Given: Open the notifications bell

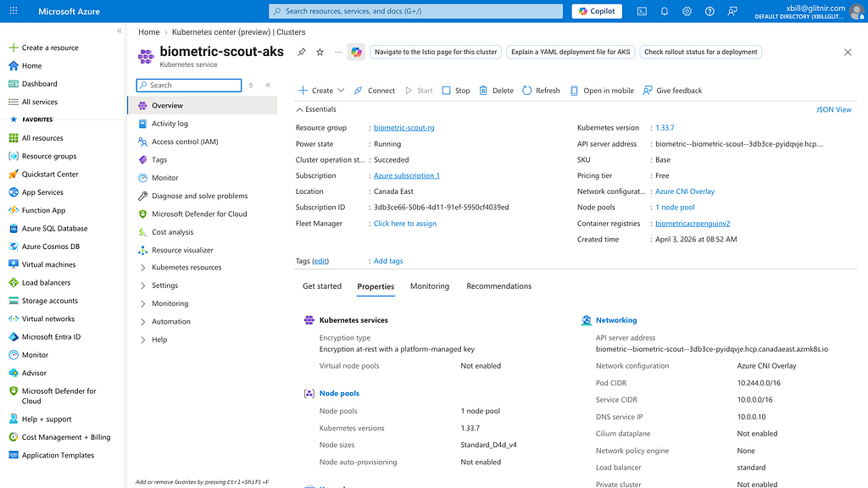Looking at the screenshot, I should click(x=665, y=11).
